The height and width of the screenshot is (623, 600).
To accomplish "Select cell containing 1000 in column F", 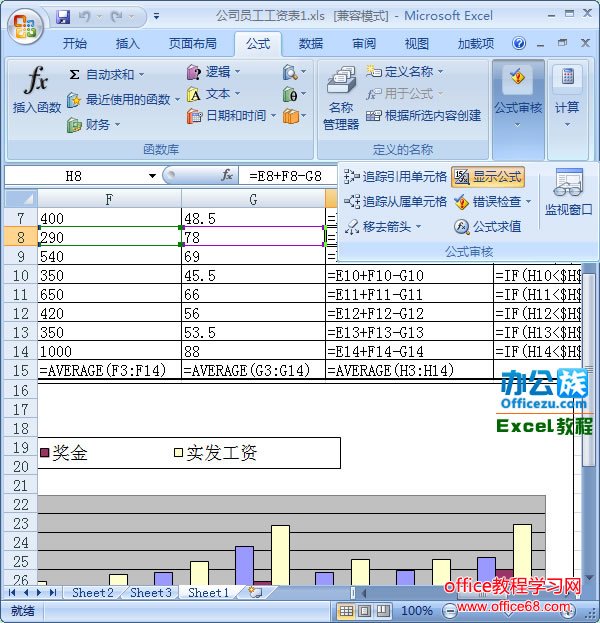I will tap(109, 351).
